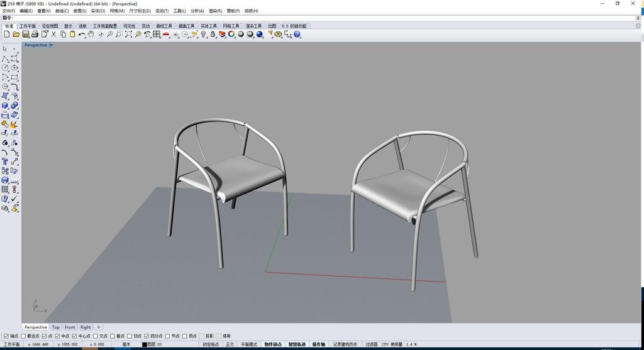Open the 说明(H) menu
The height and width of the screenshot is (350, 644).
tap(252, 11)
